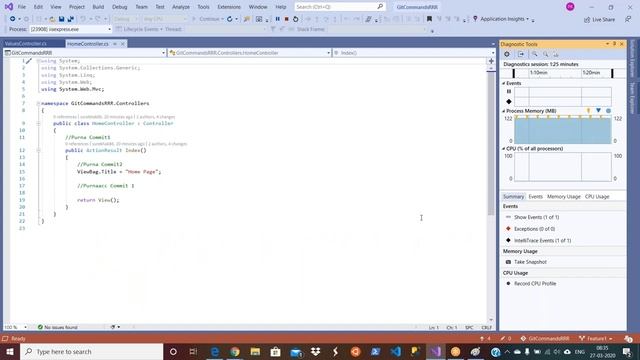The height and width of the screenshot is (360, 640).
Task: Switch to diagnostics Events tab
Action: point(536,197)
